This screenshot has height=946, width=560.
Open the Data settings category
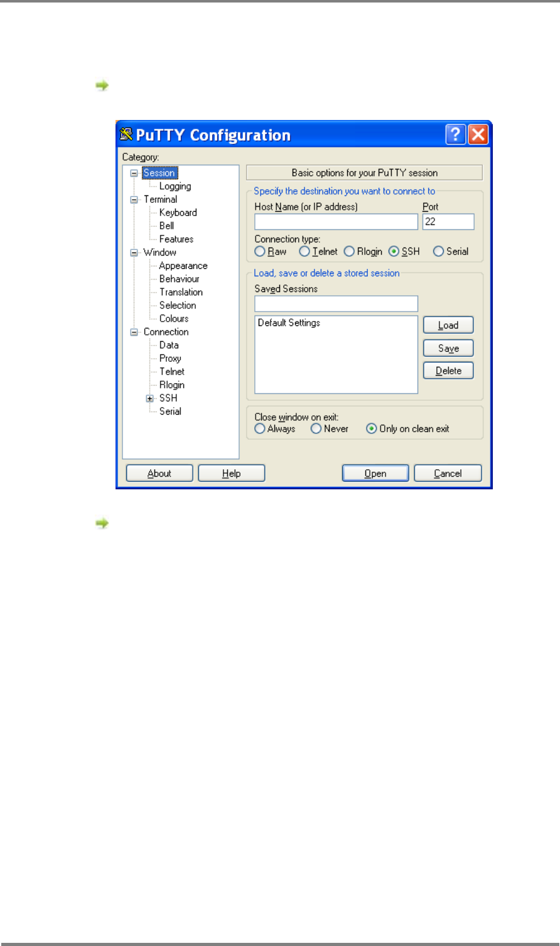coord(169,345)
